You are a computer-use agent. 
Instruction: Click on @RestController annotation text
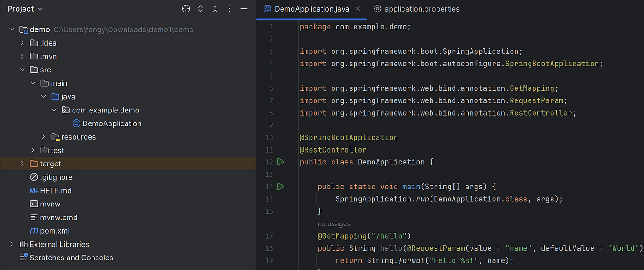[333, 150]
